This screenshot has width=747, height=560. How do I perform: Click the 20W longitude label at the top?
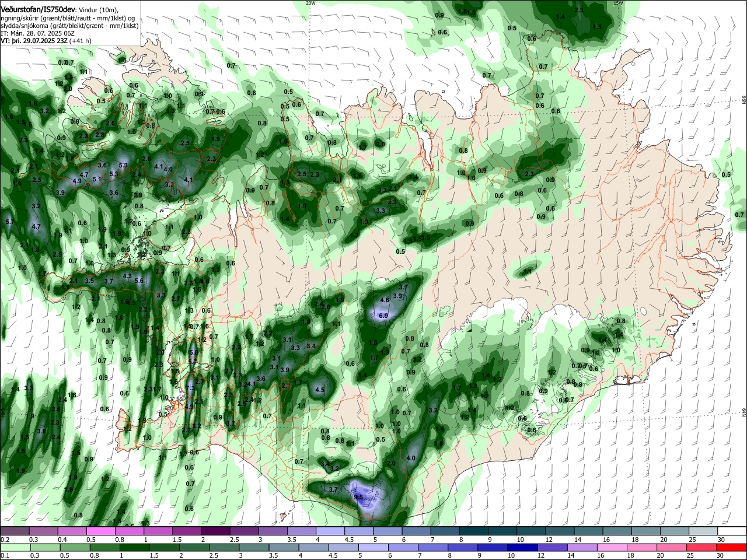coord(310,3)
